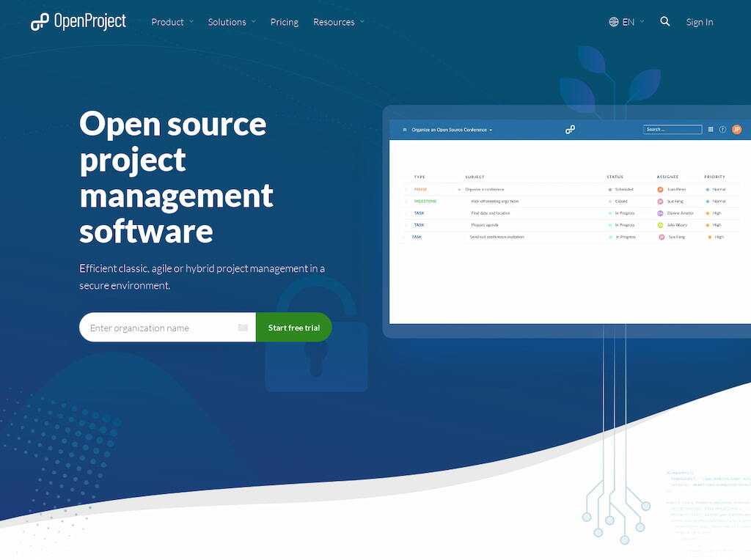The height and width of the screenshot is (560, 751).
Task: Click the autofill icon in the organization field
Action: click(x=243, y=328)
